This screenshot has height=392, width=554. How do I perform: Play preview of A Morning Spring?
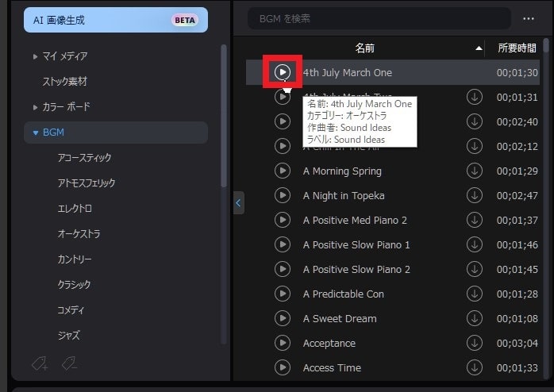tap(283, 171)
